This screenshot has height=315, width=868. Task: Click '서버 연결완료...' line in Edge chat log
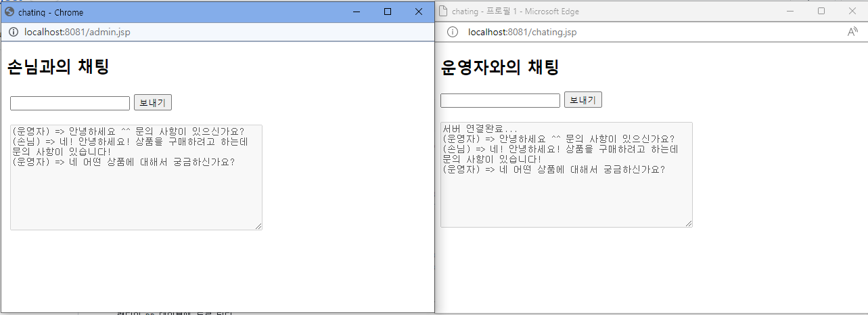(480, 129)
